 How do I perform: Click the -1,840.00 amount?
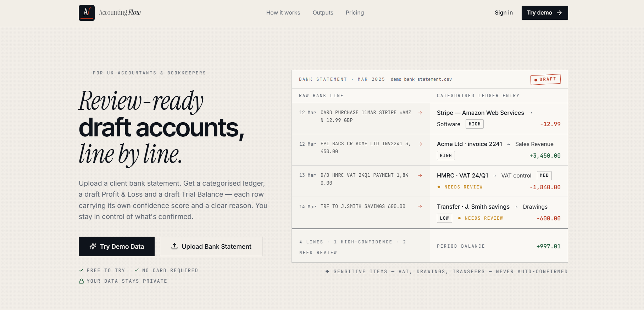[x=545, y=187]
